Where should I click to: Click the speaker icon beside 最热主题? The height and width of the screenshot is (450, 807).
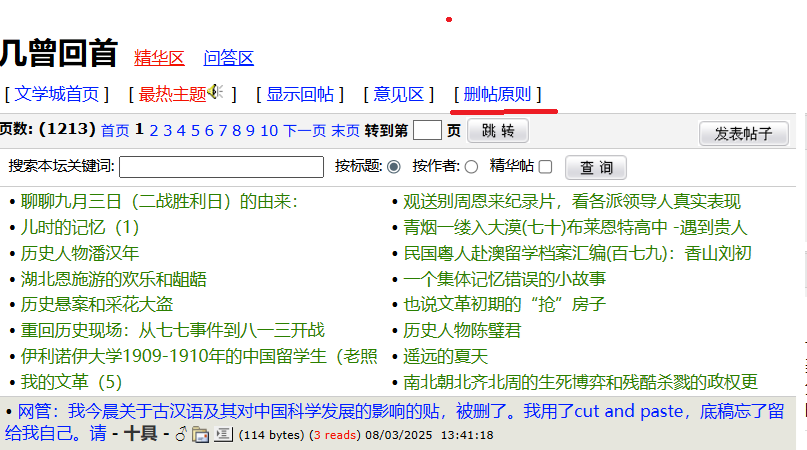(x=215, y=92)
